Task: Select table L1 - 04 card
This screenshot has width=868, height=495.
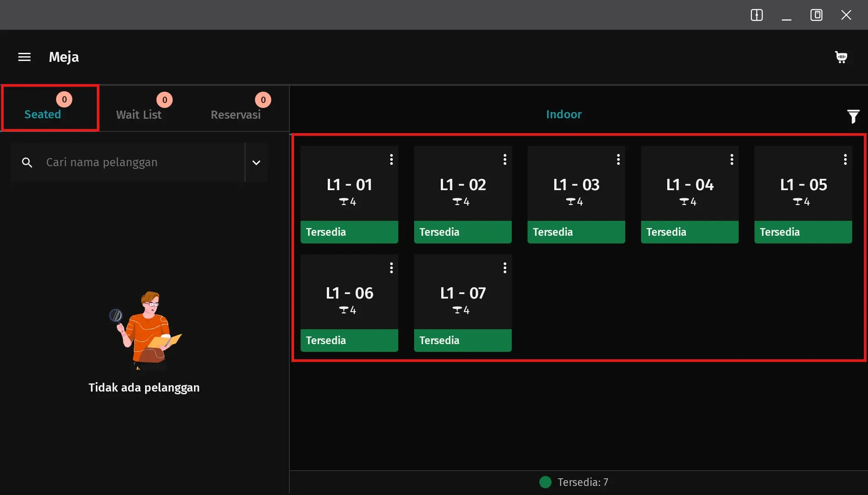Action: pyautogui.click(x=689, y=190)
